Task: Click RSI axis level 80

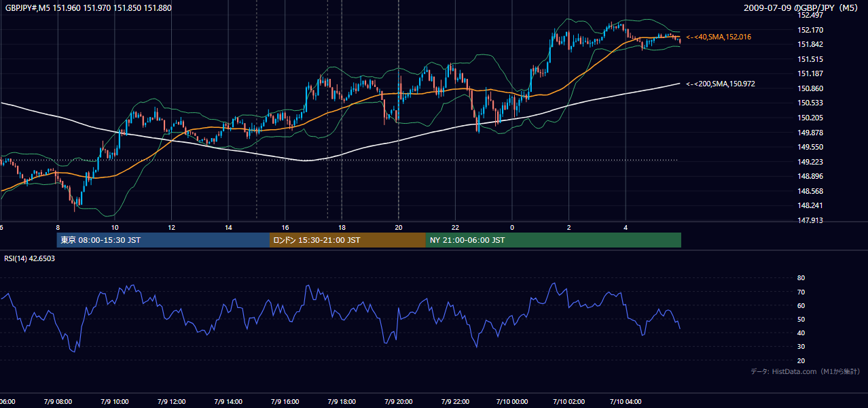Action: pos(801,278)
